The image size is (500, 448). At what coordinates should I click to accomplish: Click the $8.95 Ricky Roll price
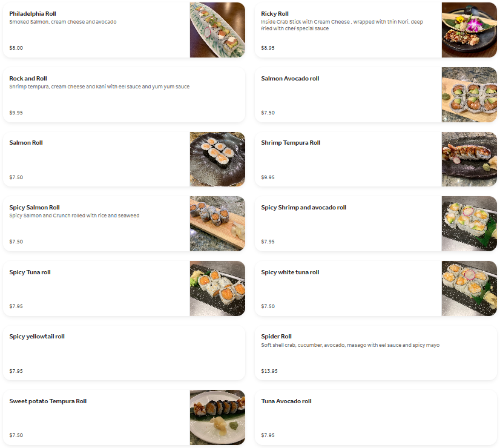point(268,48)
